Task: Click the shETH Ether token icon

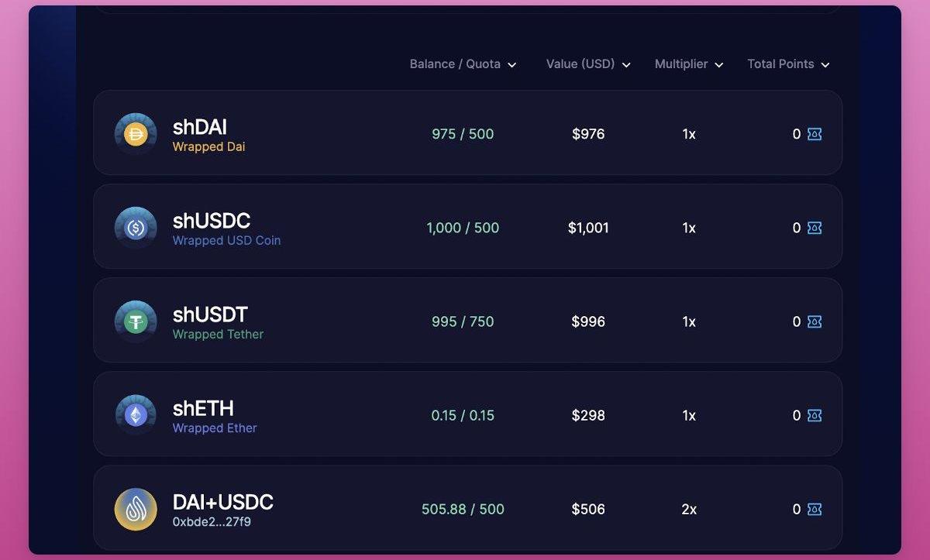Action: (x=136, y=415)
